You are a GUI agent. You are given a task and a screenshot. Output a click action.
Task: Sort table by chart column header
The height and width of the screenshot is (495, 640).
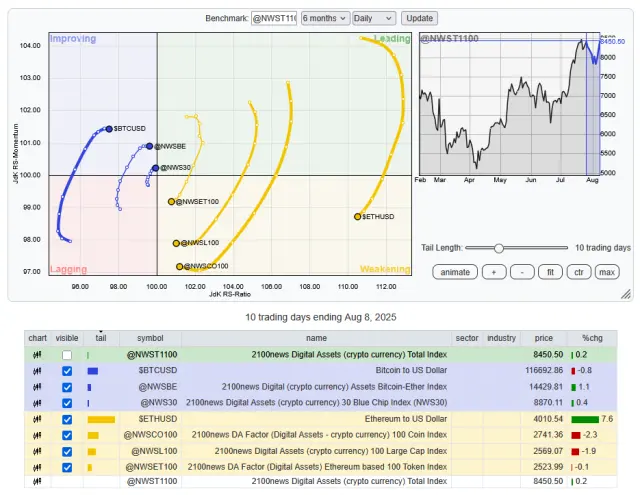[38, 338]
